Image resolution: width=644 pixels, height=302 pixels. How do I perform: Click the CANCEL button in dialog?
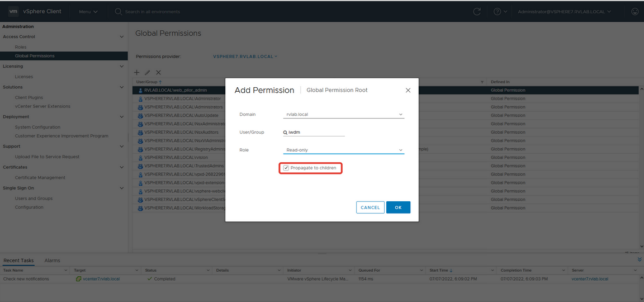(371, 207)
